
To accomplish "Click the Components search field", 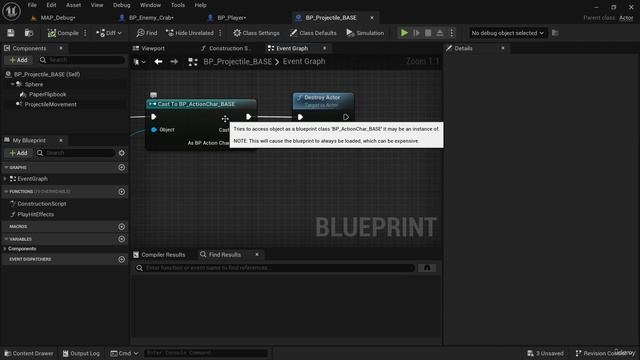I will click(82, 60).
